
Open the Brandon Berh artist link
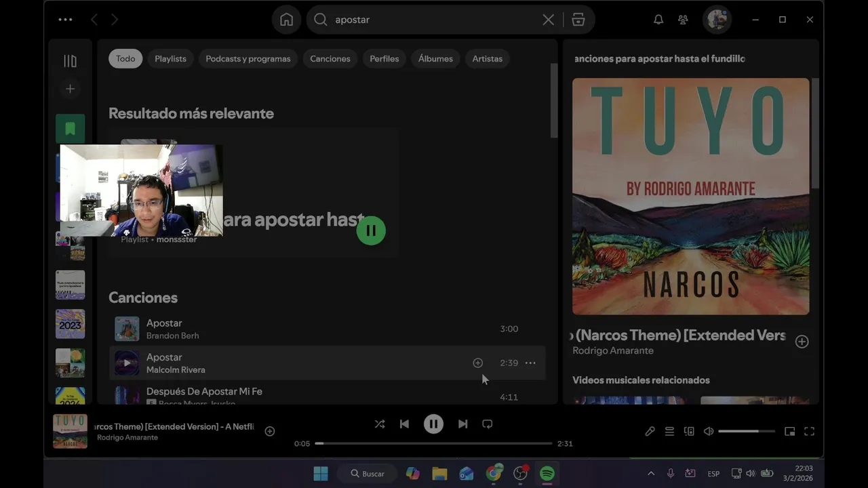[x=172, y=335]
